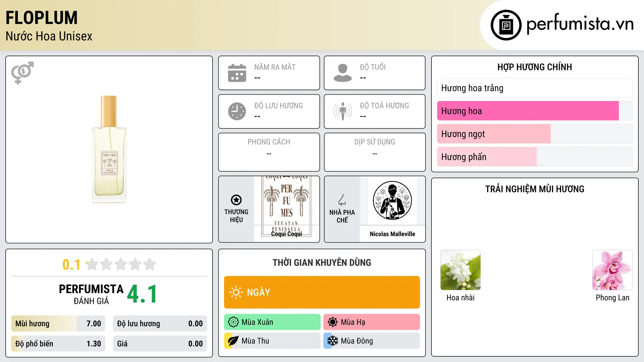Click the 0.1 user rating number
Viewport: 644px width, 362px height.
[71, 265]
